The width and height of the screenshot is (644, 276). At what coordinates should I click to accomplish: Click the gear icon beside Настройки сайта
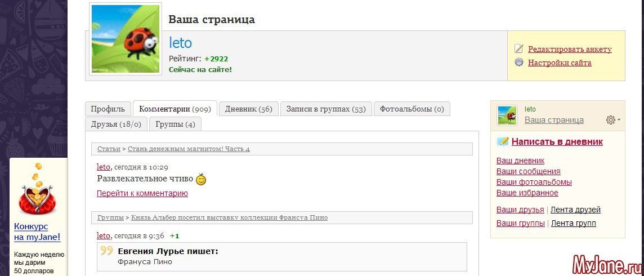point(518,63)
